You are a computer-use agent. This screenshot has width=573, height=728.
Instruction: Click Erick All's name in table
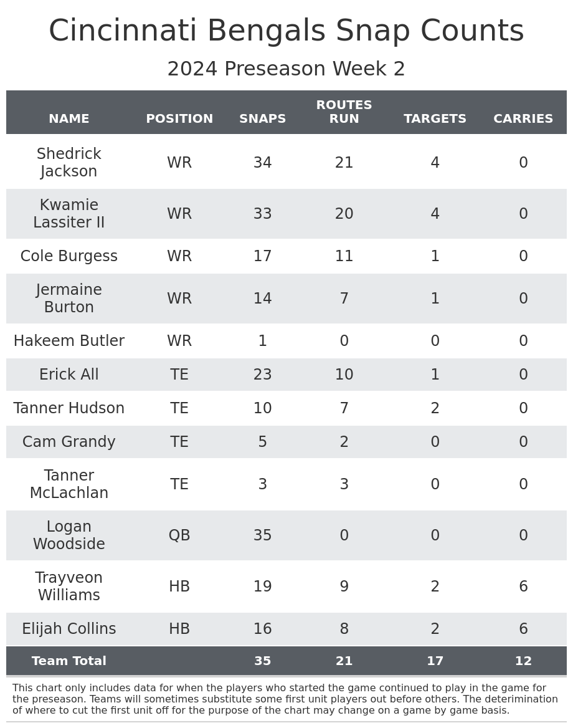tap(69, 375)
